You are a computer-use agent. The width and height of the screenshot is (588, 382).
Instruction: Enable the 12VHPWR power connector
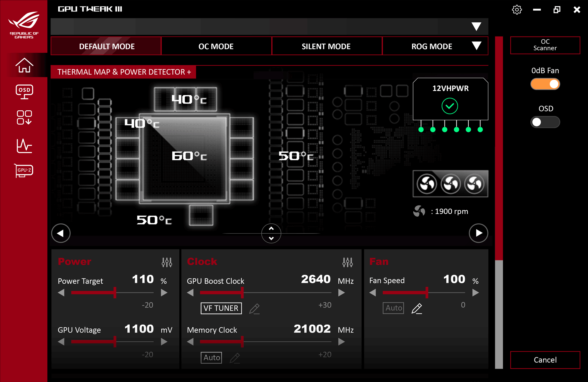click(450, 107)
